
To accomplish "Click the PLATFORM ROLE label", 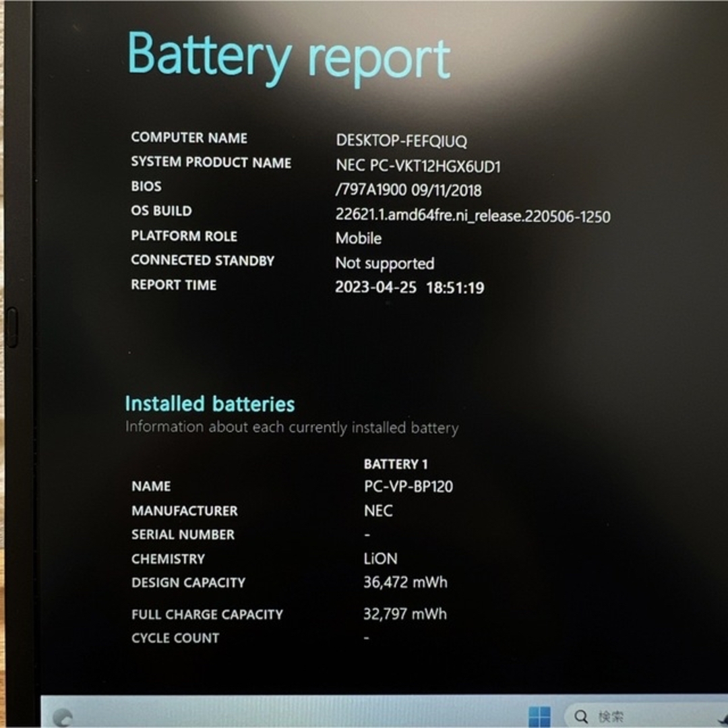I will [x=184, y=236].
